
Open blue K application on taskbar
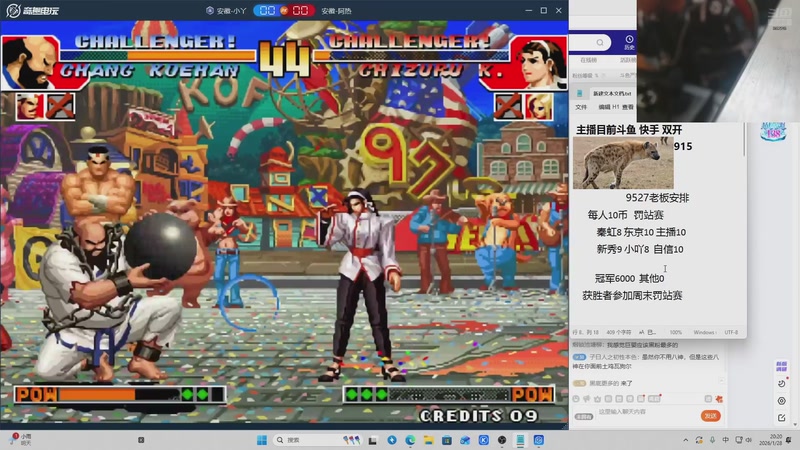[x=484, y=440]
